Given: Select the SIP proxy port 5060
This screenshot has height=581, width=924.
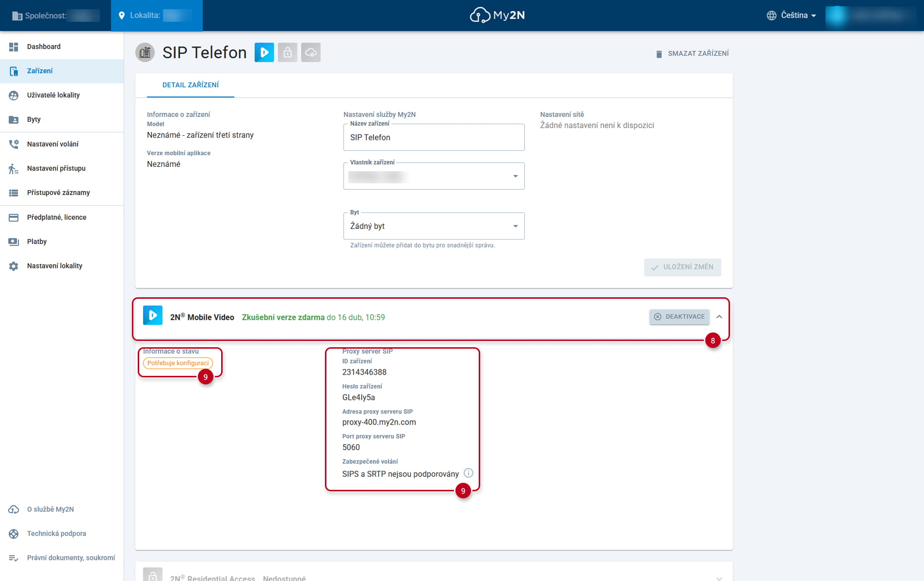Looking at the screenshot, I should pyautogui.click(x=351, y=447).
